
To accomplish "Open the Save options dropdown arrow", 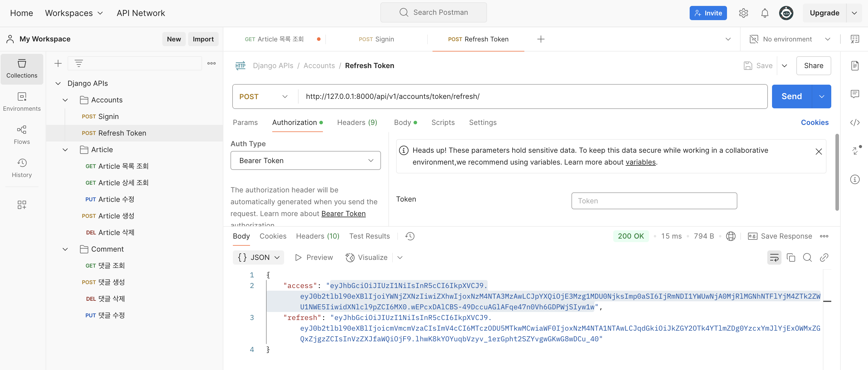I will point(784,65).
